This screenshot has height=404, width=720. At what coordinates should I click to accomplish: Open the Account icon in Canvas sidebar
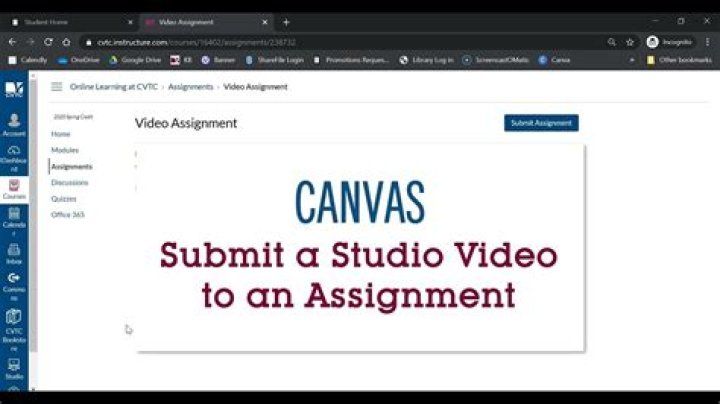click(x=14, y=124)
